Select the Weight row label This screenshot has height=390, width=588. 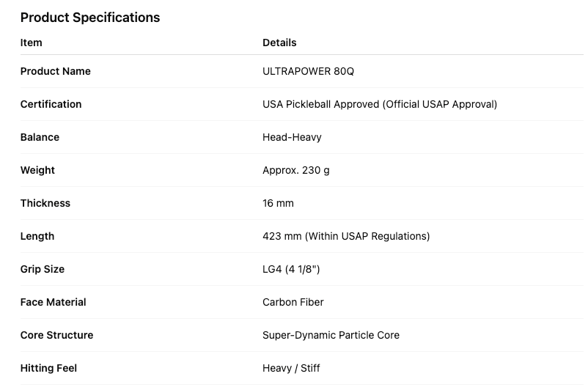click(37, 170)
